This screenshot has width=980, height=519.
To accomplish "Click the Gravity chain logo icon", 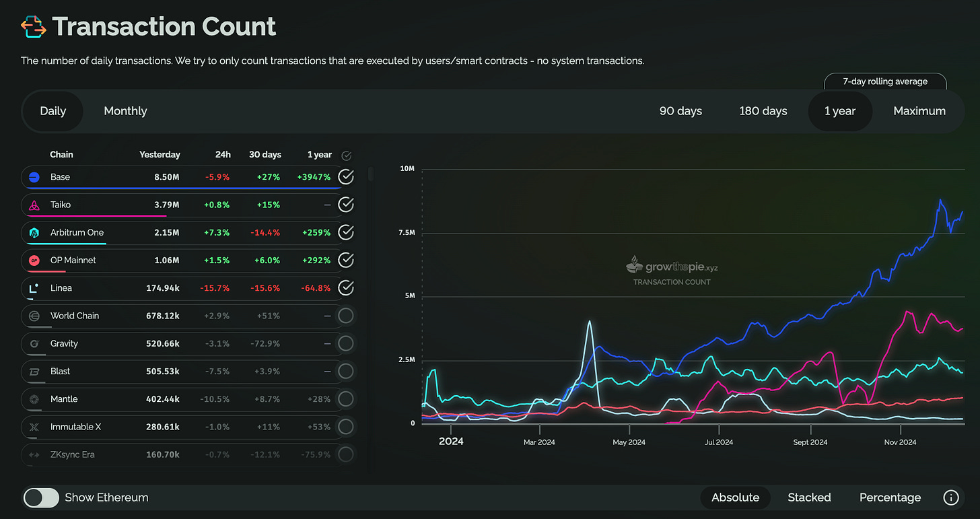I will pos(34,343).
